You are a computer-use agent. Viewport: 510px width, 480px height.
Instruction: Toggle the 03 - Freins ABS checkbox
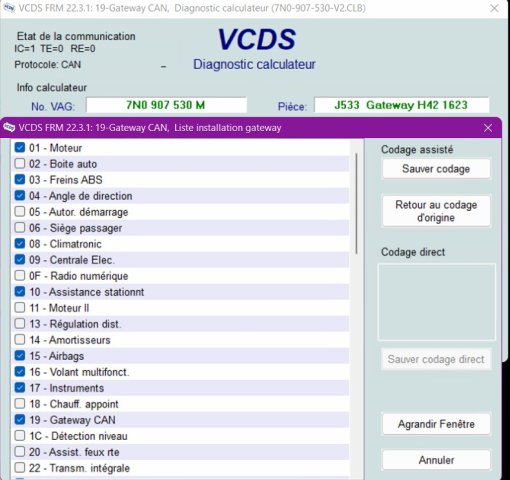[x=20, y=179]
